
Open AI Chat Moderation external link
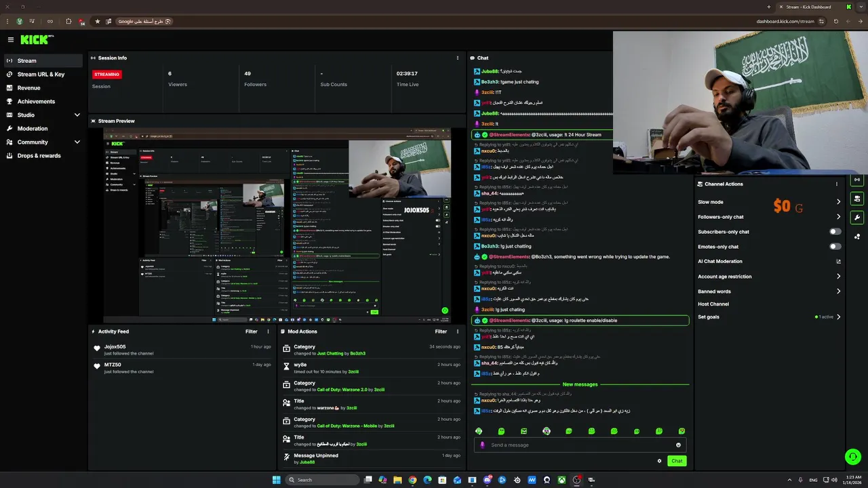[x=839, y=262]
